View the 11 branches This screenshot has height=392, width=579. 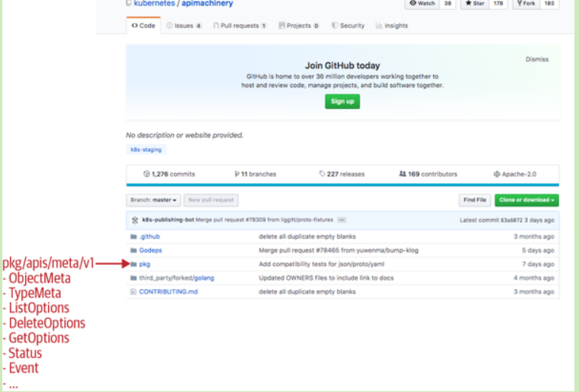click(255, 174)
